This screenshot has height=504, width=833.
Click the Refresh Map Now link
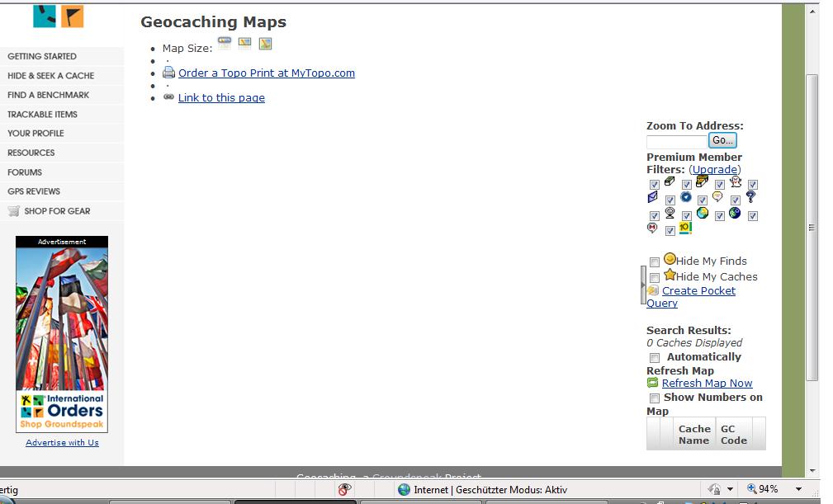pyautogui.click(x=707, y=383)
